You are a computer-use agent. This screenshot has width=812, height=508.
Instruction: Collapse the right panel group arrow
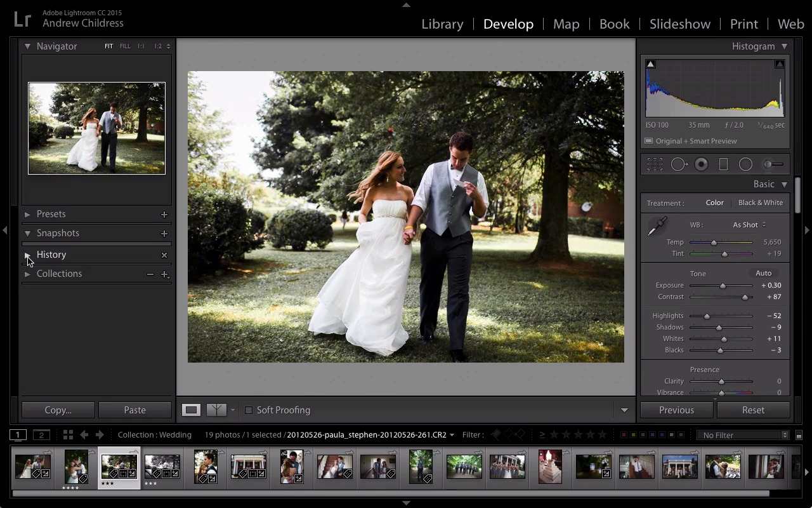point(807,230)
